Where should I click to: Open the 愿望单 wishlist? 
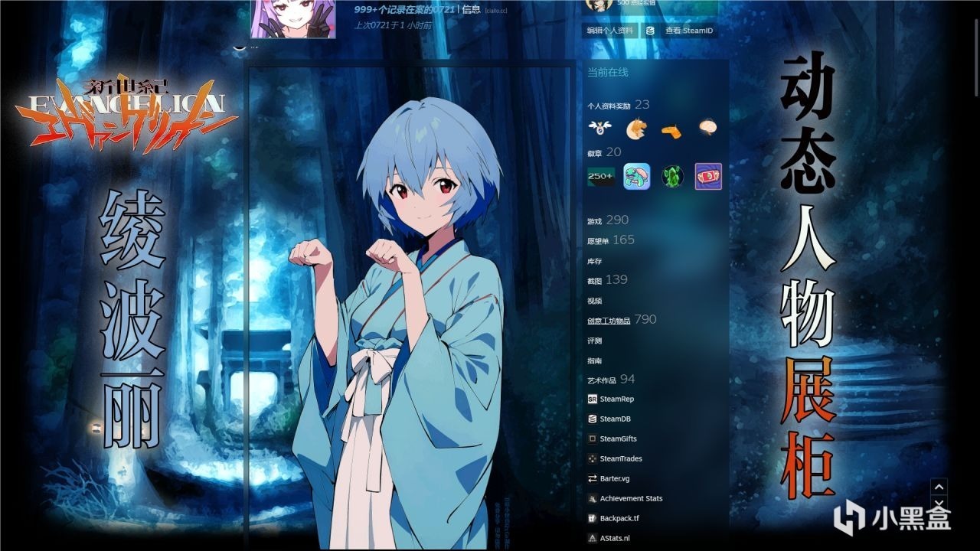click(x=599, y=241)
